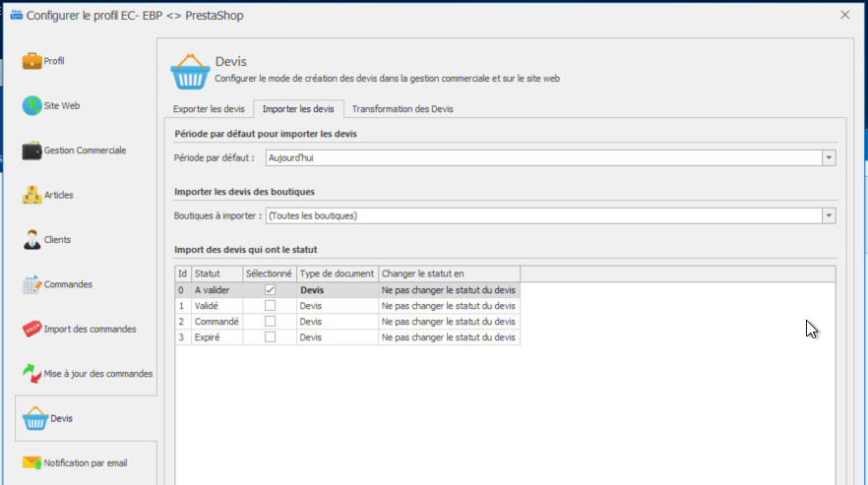Open Notification par email envelope icon
Viewport: 868px width, 485px height.
click(x=31, y=462)
